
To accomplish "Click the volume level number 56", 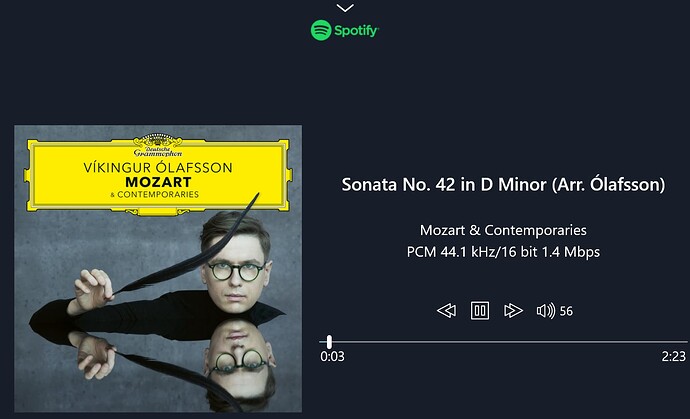I will (566, 311).
